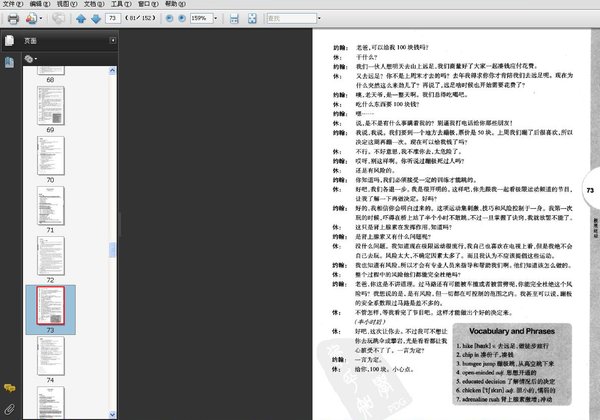Open the zoom level dropdown arrow
This screenshot has height=420, width=600.
point(215,18)
